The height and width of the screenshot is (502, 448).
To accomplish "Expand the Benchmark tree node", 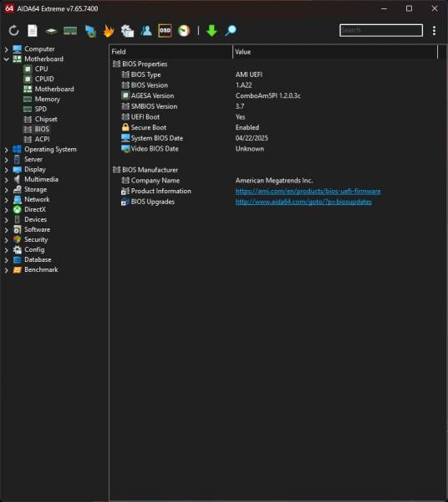I will tap(6, 270).
